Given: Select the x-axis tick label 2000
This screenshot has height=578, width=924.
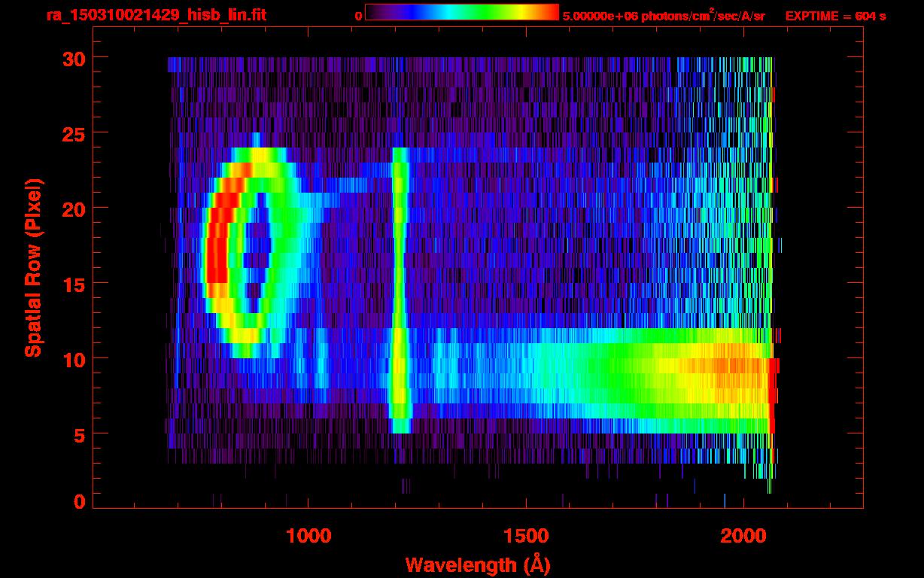Looking at the screenshot, I should point(743,535).
